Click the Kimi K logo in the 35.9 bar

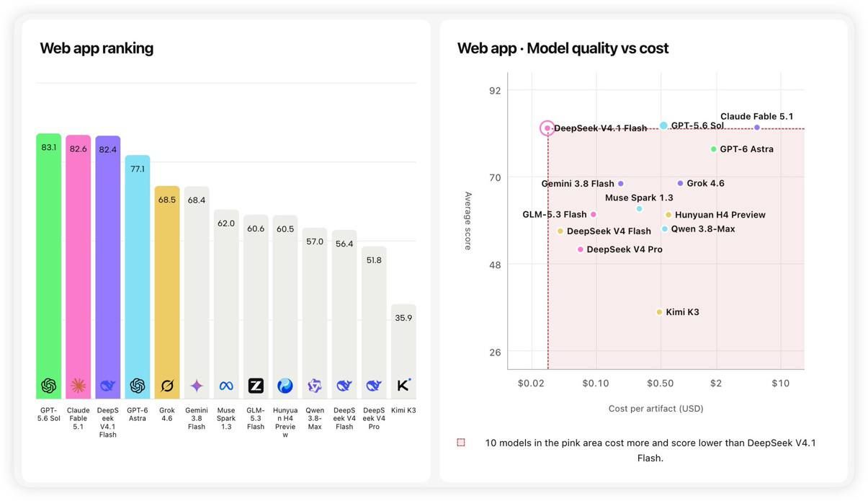(x=403, y=386)
